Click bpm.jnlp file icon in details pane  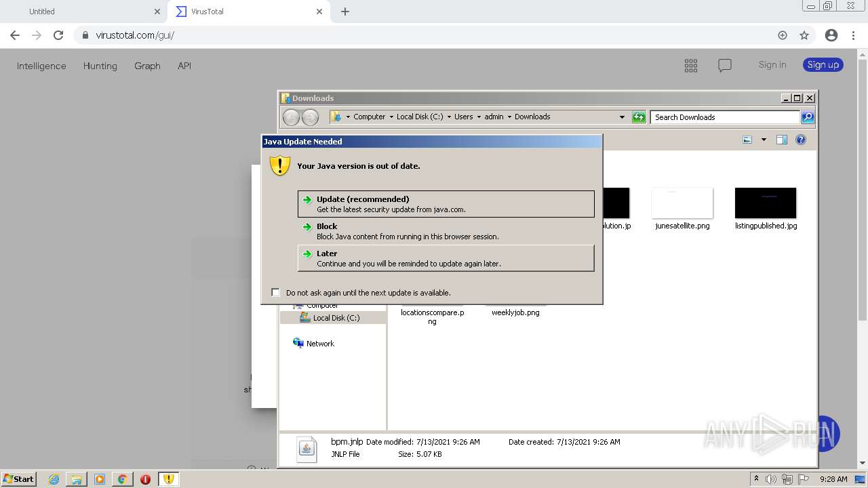pyautogui.click(x=307, y=449)
